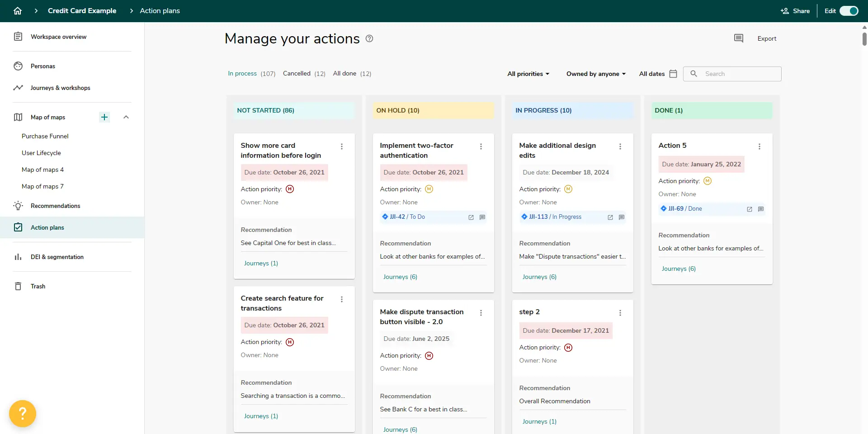Collapse the Map of maps section
The width and height of the screenshot is (868, 434).
[x=126, y=117]
